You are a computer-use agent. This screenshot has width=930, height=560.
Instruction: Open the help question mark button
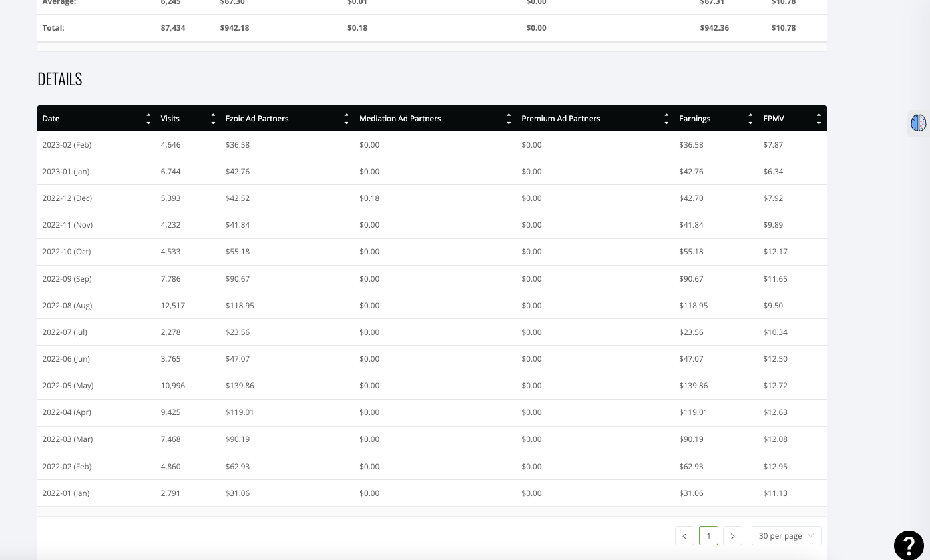point(909,545)
